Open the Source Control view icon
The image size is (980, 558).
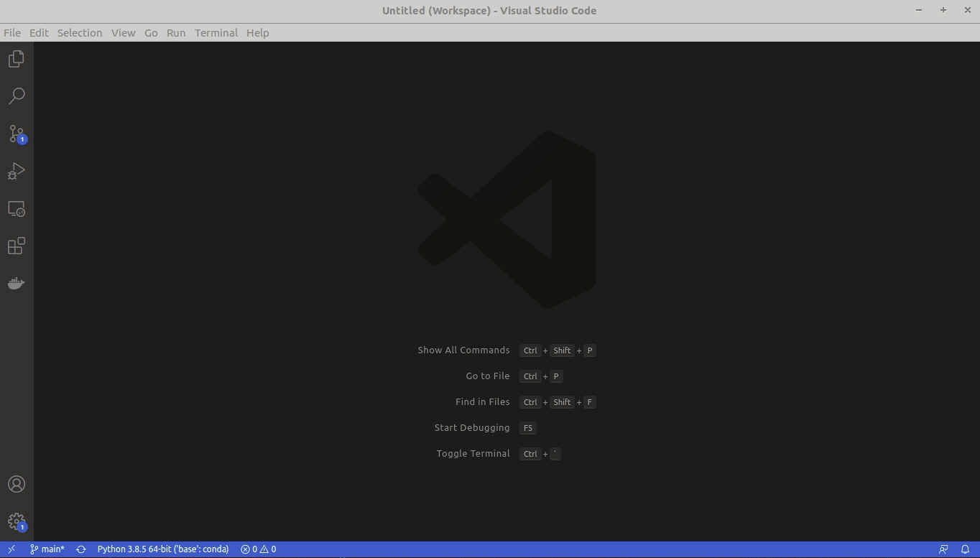click(x=17, y=134)
